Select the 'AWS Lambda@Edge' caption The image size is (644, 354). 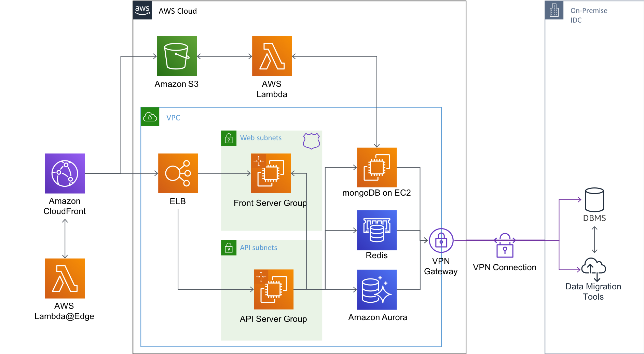pos(64,311)
